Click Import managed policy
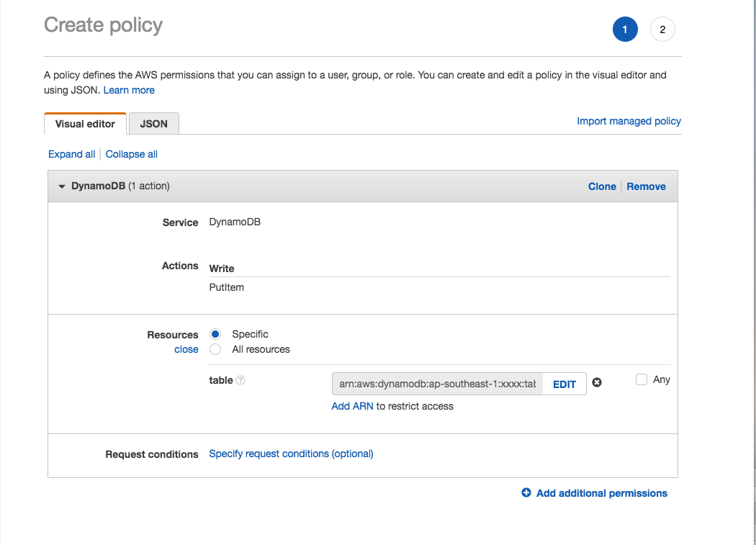 629,121
